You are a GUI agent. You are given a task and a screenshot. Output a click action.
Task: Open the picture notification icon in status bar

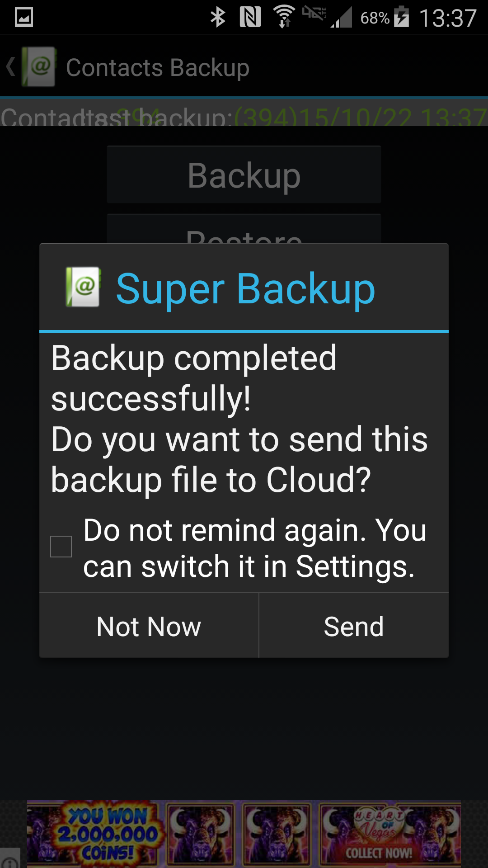click(x=23, y=18)
